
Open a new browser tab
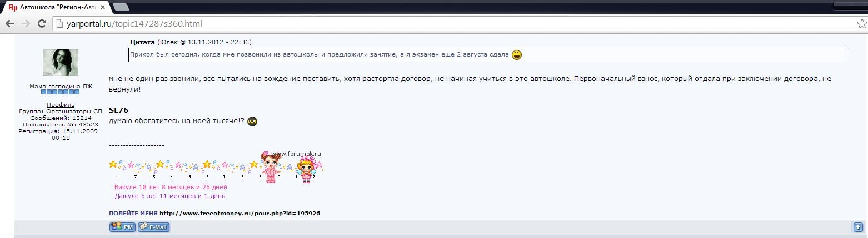(121, 8)
